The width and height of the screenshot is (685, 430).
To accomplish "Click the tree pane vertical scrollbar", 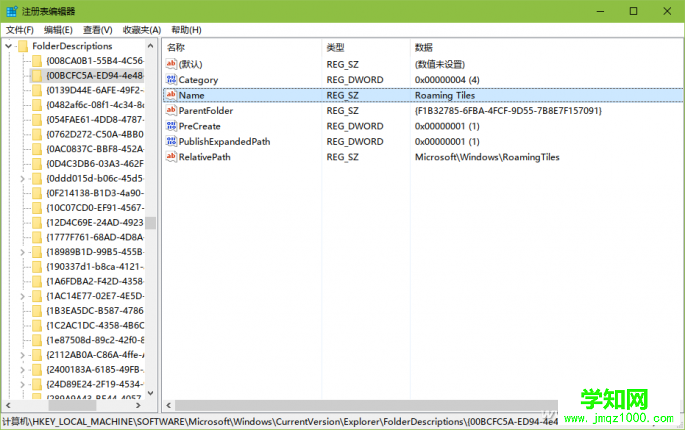I will point(151,300).
